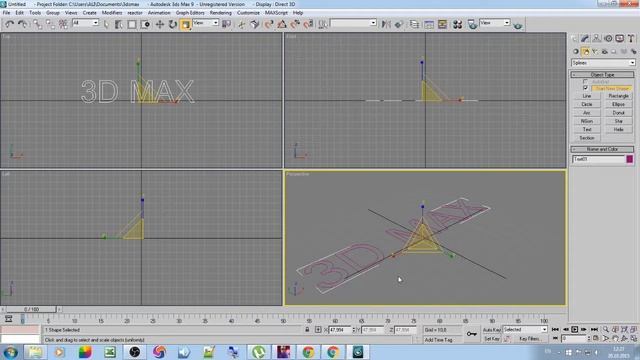
Task: Open the Animation menu
Action: pyautogui.click(x=159, y=13)
